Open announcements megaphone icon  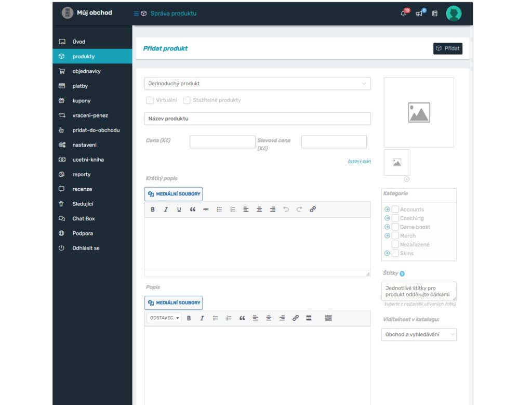coord(419,14)
